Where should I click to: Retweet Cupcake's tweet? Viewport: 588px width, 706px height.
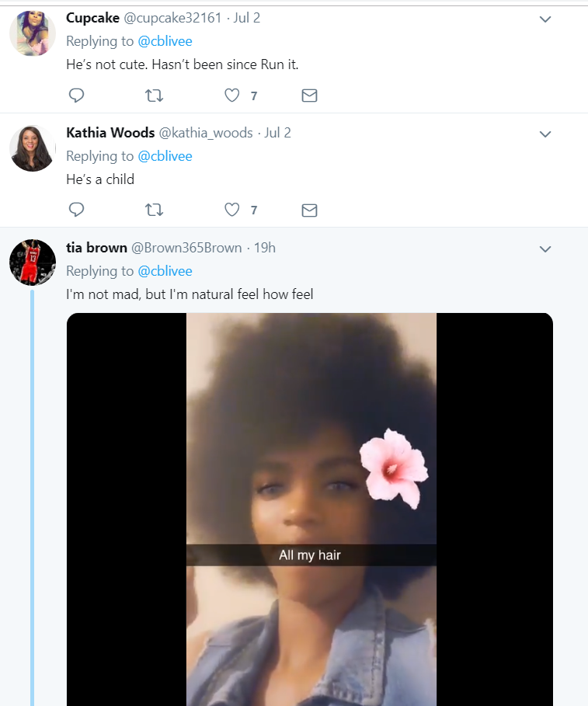154,96
